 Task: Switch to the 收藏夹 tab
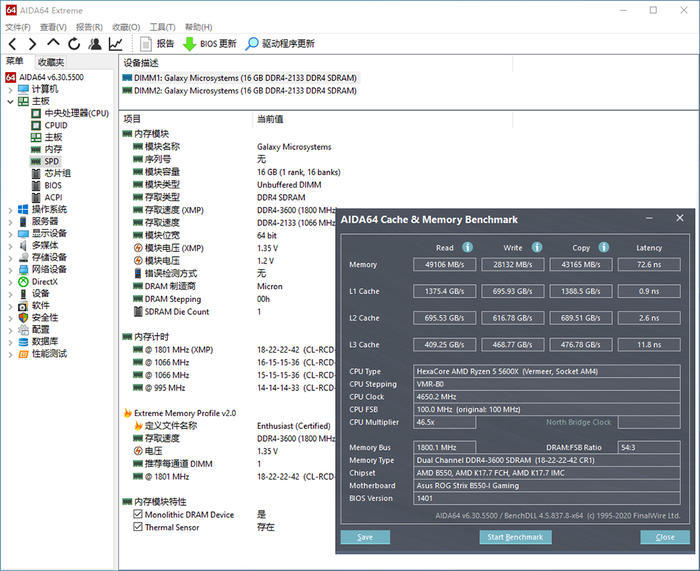click(51, 62)
